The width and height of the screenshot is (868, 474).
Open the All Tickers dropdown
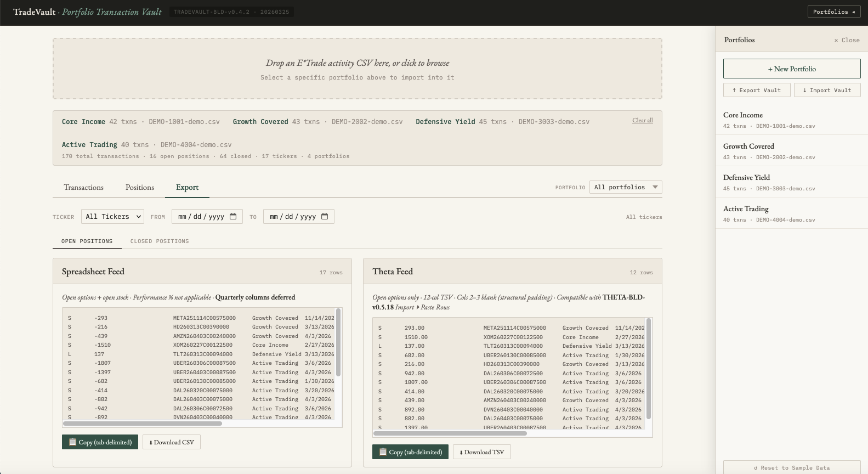tap(112, 217)
